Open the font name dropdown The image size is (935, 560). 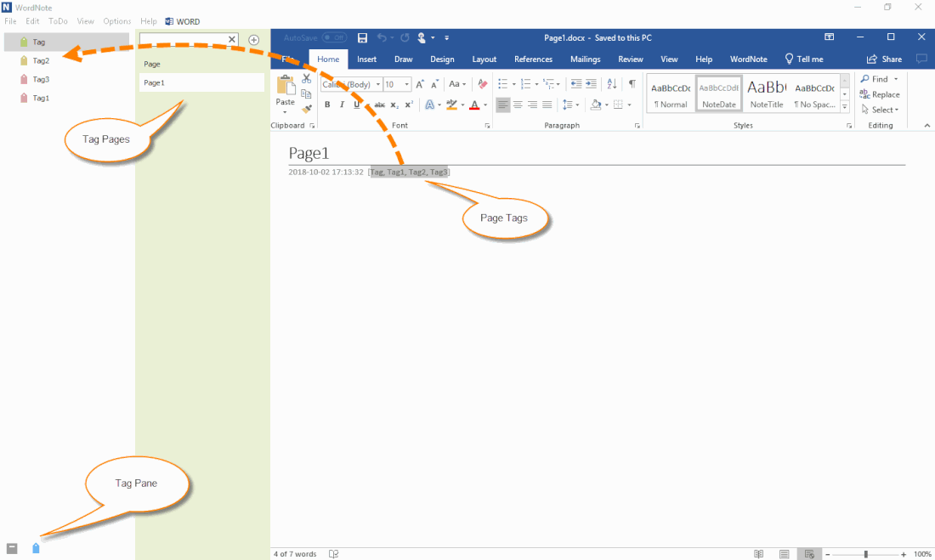377,84
